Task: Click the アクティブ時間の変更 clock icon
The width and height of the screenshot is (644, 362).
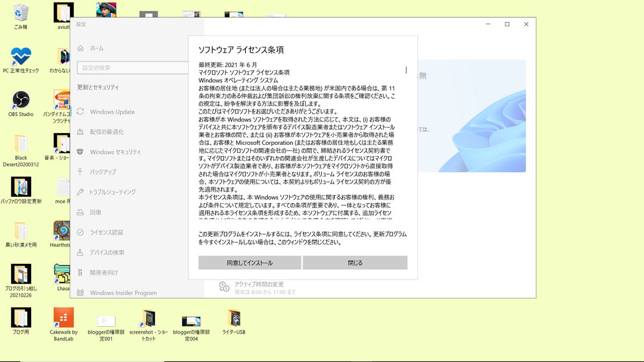Action: (x=224, y=287)
